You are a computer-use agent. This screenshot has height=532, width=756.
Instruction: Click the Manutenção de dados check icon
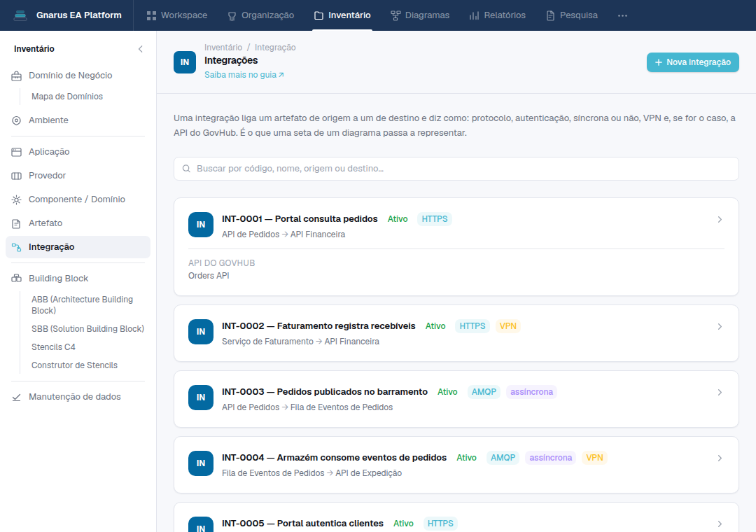tap(16, 397)
